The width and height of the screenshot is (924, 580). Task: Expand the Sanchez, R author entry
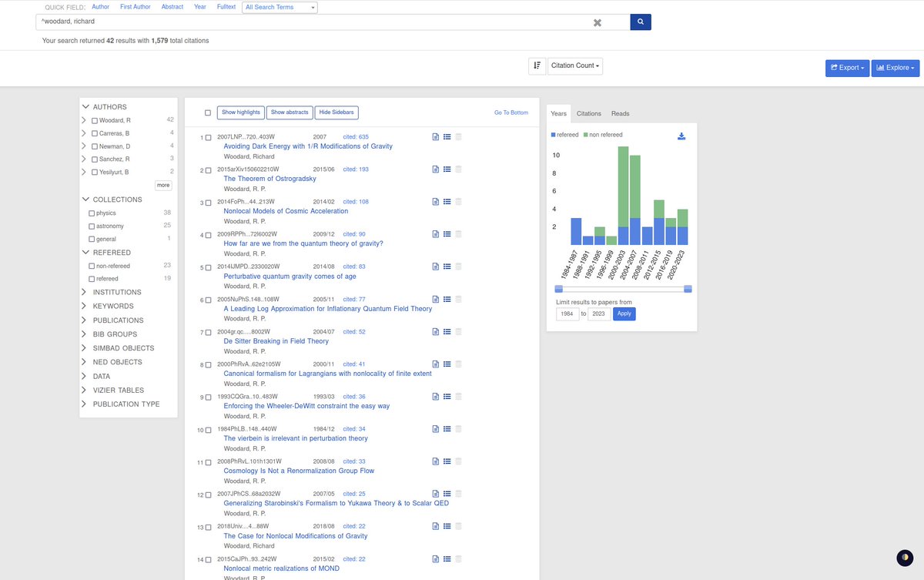pos(84,159)
